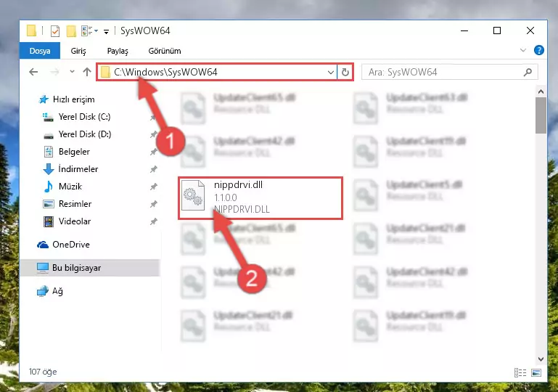Click the Properties checkmark icon in title bar
This screenshot has width=558, height=392.
pyautogui.click(x=55, y=31)
